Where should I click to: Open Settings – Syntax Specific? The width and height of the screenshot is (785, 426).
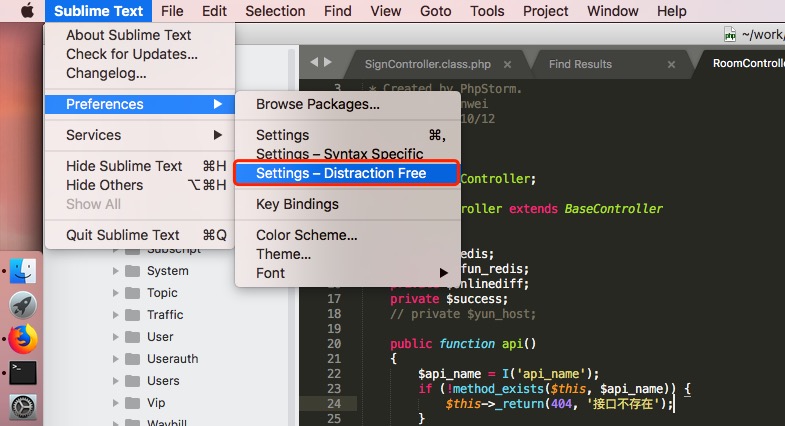point(348,154)
